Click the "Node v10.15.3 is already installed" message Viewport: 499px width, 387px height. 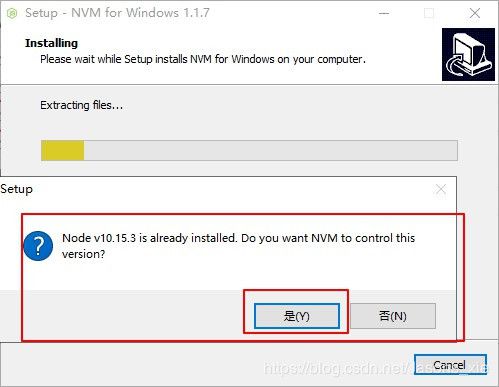(x=149, y=238)
